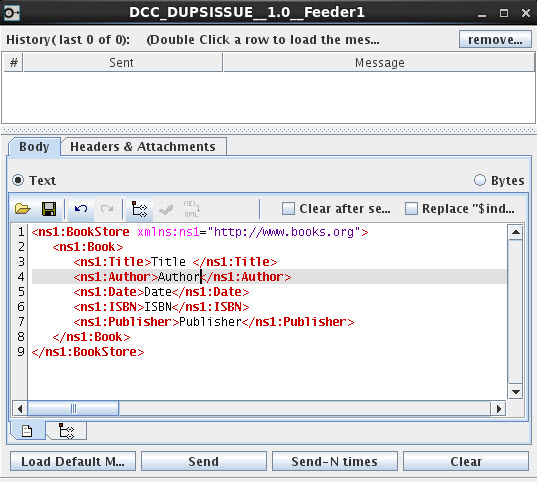Open the Headers & Attachments tab

[x=143, y=147]
